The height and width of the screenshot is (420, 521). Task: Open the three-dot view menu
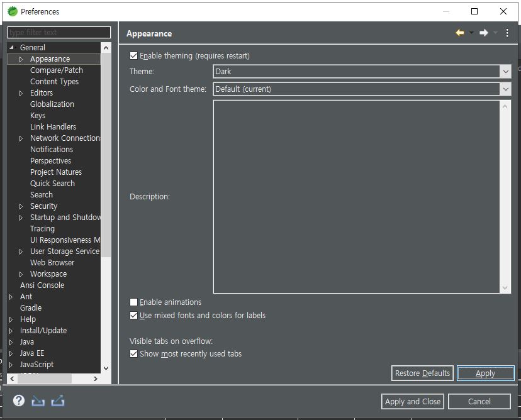pos(507,33)
